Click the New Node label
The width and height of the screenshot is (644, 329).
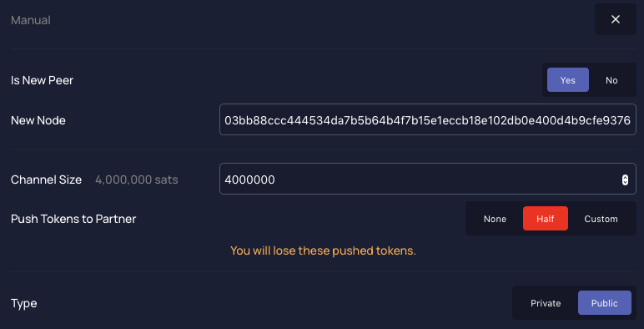point(38,120)
